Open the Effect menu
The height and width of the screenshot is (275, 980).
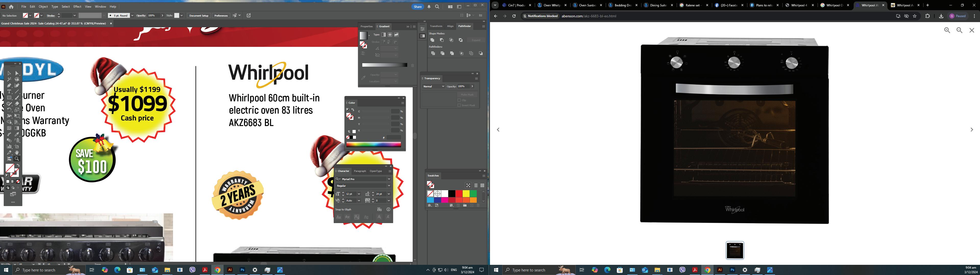click(x=77, y=7)
